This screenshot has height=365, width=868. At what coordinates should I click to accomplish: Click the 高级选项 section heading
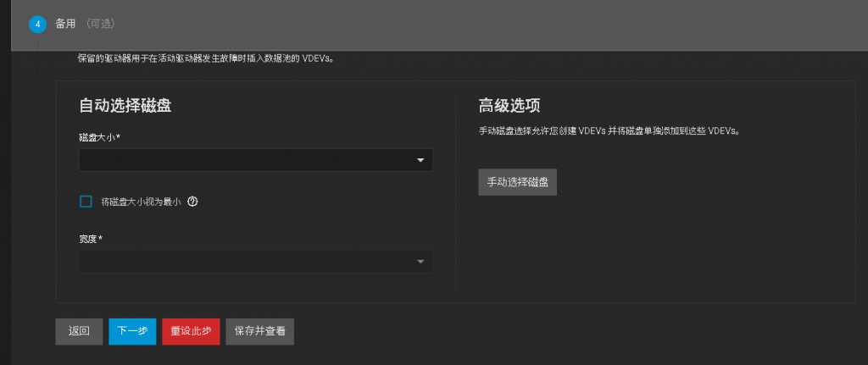click(509, 106)
